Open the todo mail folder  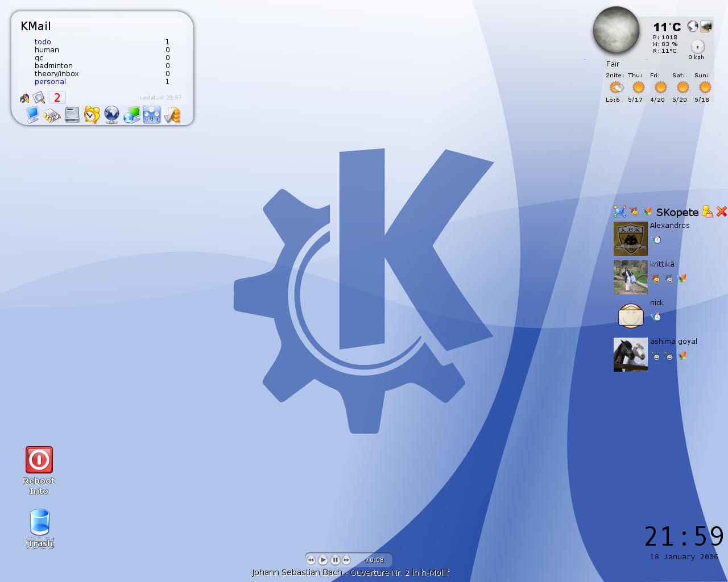click(x=43, y=41)
